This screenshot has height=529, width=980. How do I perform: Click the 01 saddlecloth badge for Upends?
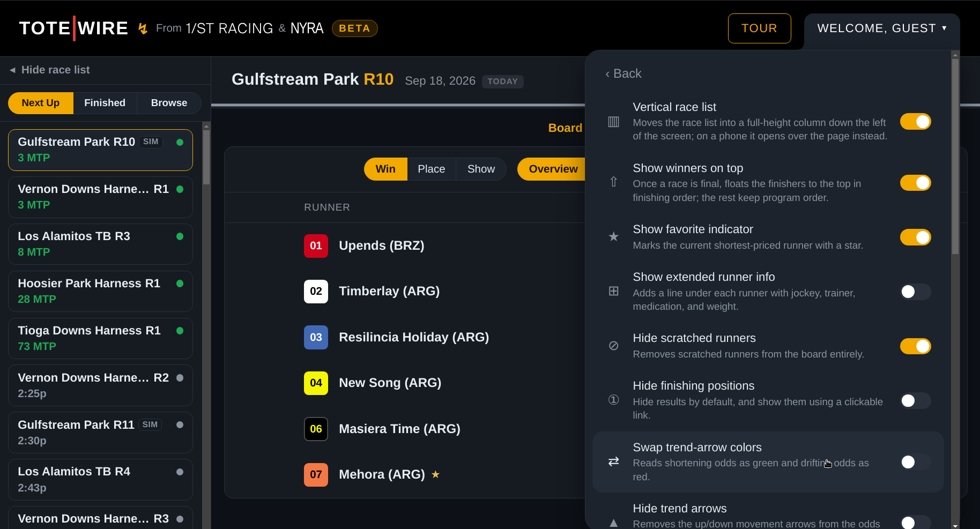click(316, 246)
